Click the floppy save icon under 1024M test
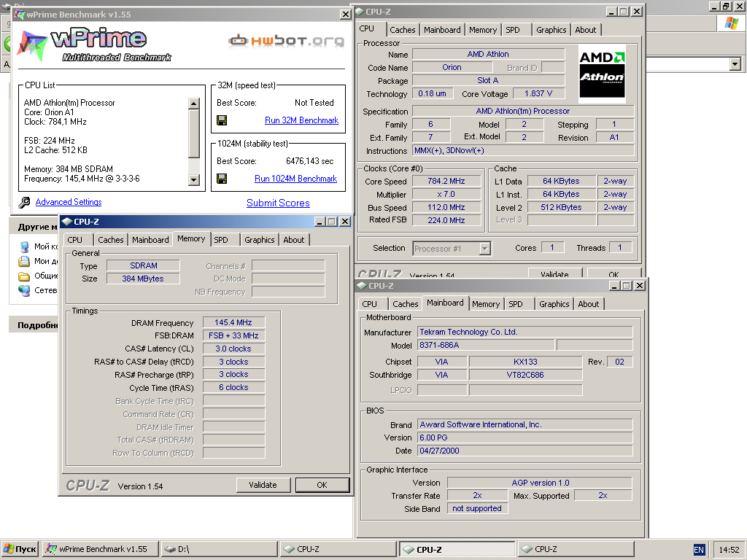Image resolution: width=747 pixels, height=560 pixels. click(x=222, y=179)
